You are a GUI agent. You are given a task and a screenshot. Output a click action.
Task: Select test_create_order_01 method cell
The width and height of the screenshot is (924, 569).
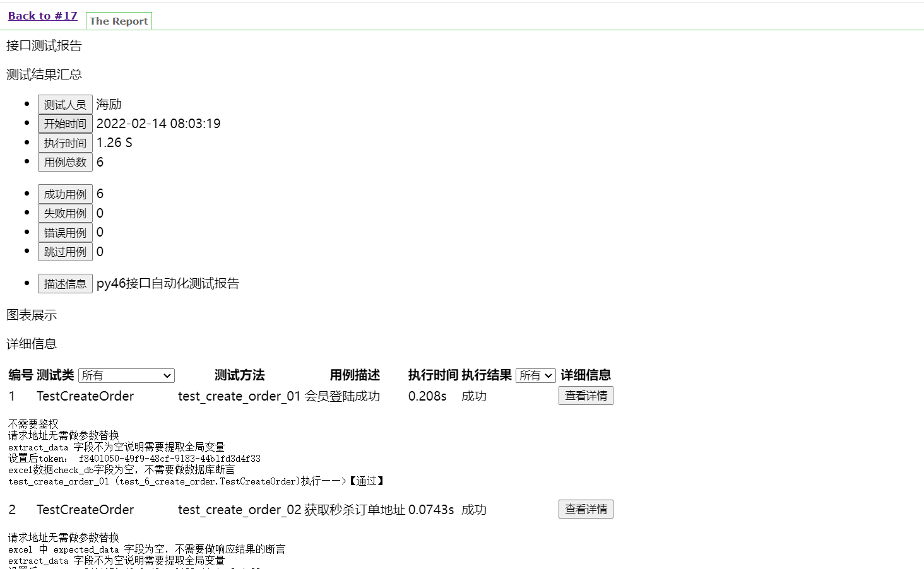pyautogui.click(x=239, y=396)
